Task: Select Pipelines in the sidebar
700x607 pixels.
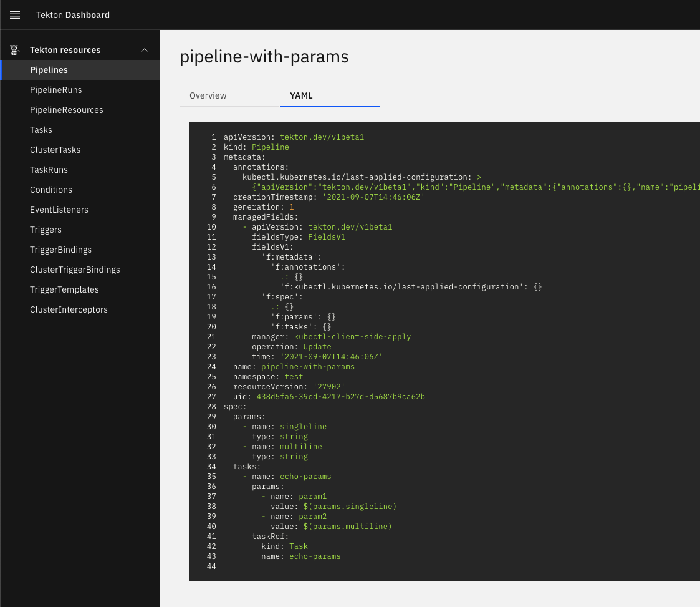Action: click(80, 70)
